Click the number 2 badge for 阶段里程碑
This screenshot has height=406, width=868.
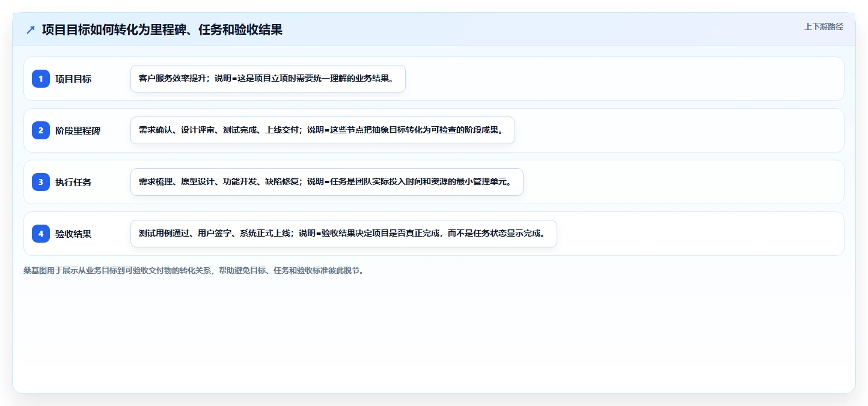tap(41, 130)
